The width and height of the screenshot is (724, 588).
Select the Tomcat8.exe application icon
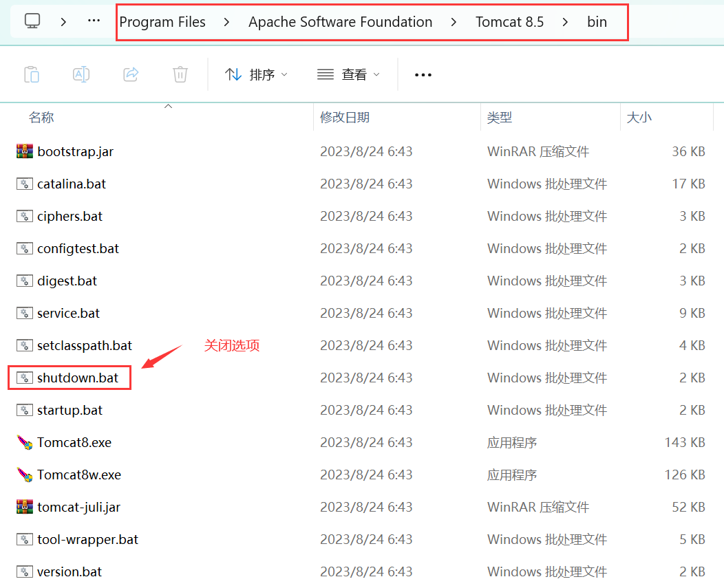(25, 442)
